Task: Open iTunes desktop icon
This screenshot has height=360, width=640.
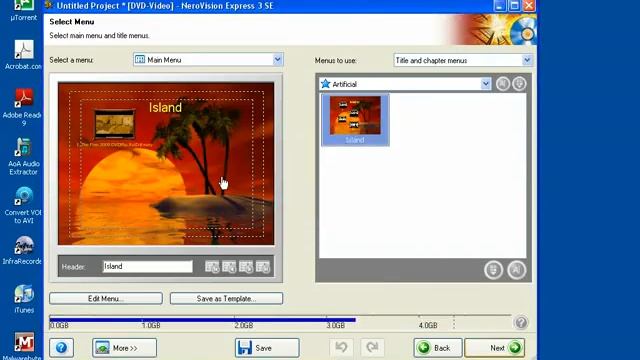Action: click(24, 299)
